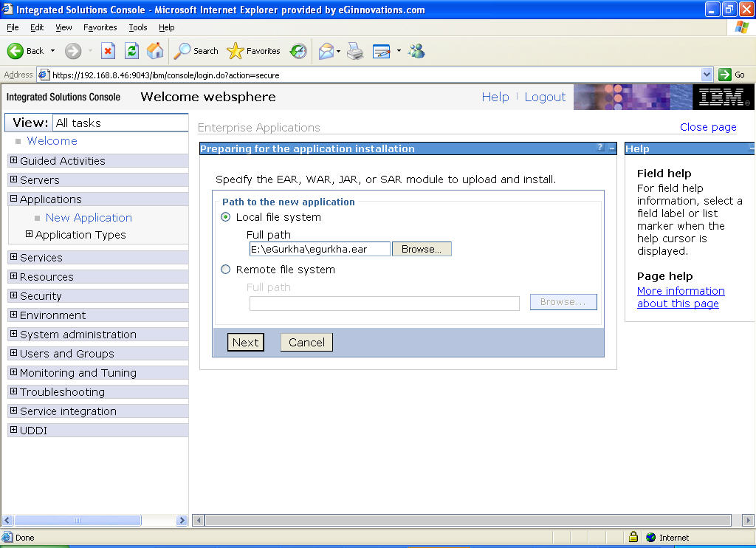Open the Favorites menu
This screenshot has width=756, height=548.
[100, 27]
